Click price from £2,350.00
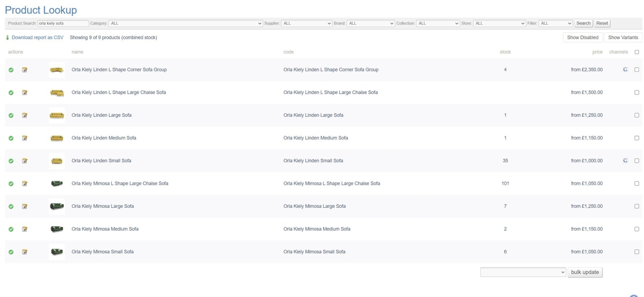The width and height of the screenshot is (644, 297). [x=587, y=70]
